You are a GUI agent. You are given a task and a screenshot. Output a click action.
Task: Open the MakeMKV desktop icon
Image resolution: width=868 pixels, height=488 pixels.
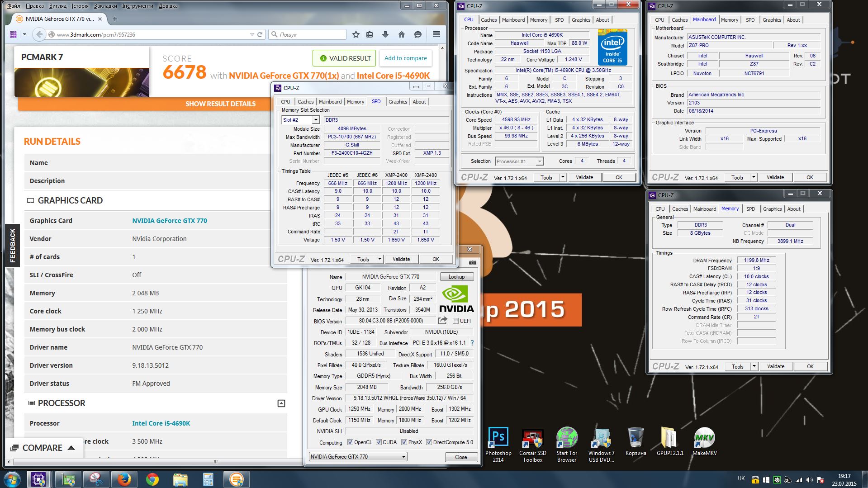click(x=704, y=442)
